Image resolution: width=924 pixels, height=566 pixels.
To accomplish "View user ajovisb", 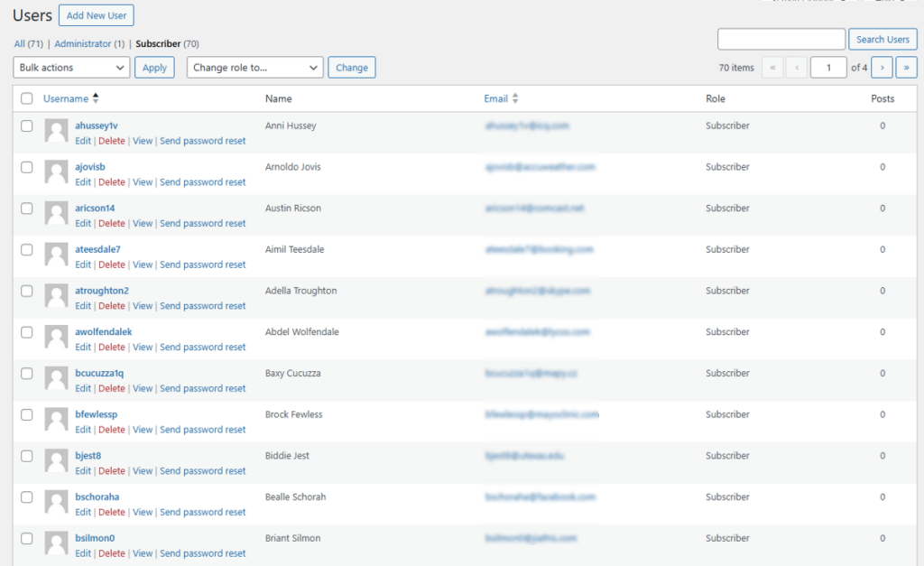I will (143, 182).
